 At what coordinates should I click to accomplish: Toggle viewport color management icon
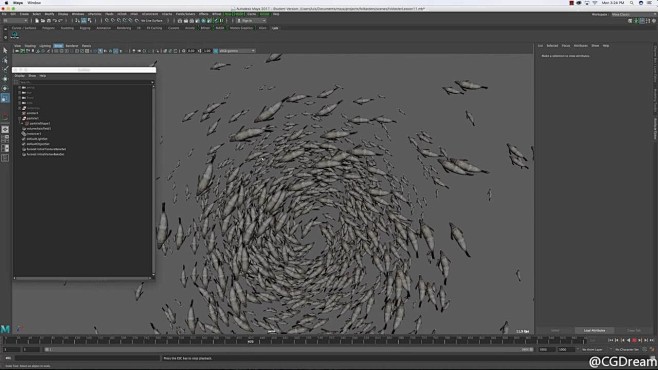216,51
